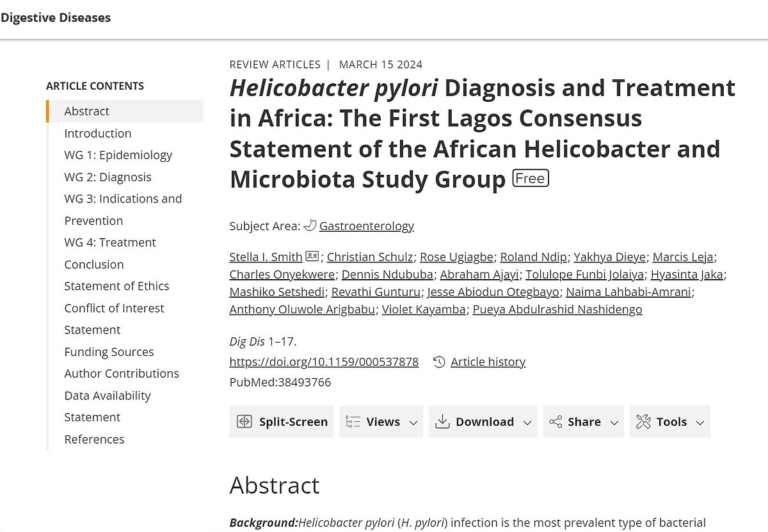Image resolution: width=768 pixels, height=532 pixels.
Task: Click the Views list icon
Action: [x=353, y=422]
